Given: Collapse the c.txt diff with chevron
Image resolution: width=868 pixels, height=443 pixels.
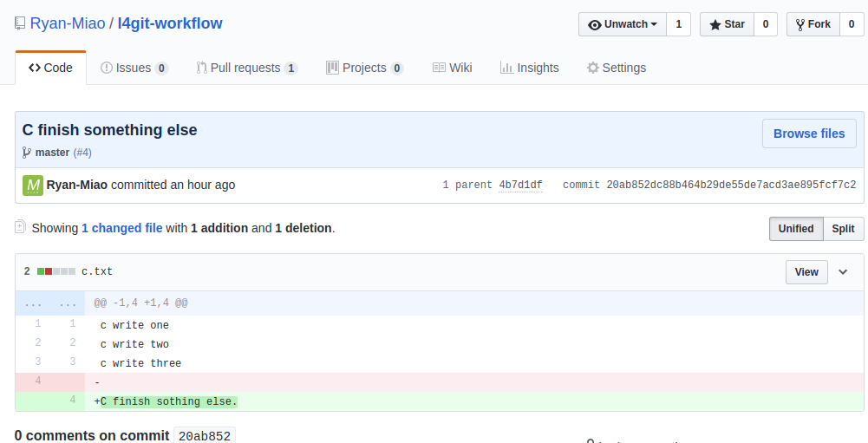Looking at the screenshot, I should tap(843, 272).
